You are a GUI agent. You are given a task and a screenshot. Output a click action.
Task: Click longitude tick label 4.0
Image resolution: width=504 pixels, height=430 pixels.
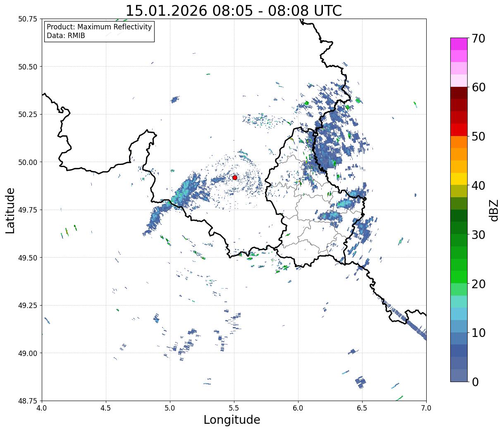coord(42,408)
